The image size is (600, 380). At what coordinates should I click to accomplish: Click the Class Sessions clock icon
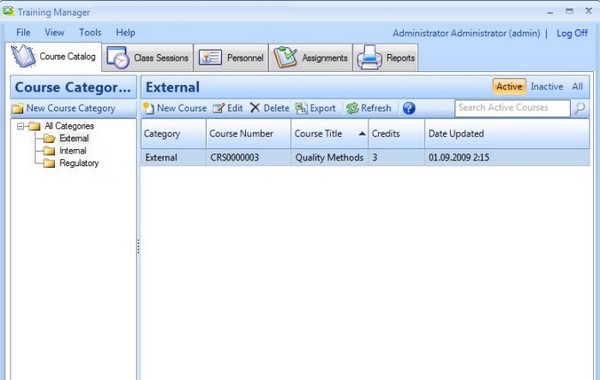[117, 58]
